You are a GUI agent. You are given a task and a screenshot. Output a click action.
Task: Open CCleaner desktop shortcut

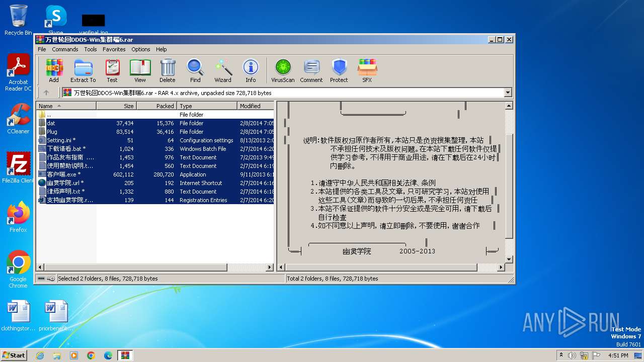[x=18, y=119]
